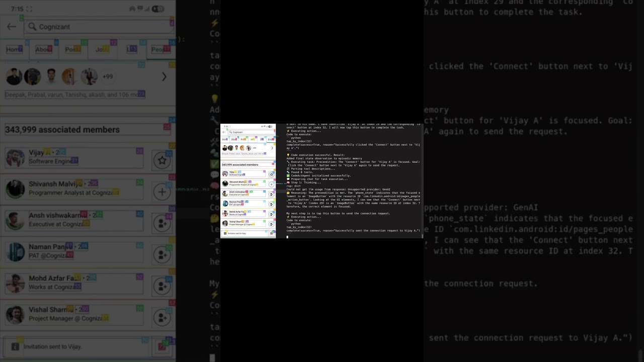Screen dimensions: 644x362
Task: Open Vishal Sharma's Project Manager row in the enlarged backdrop
Action: click(x=74, y=314)
